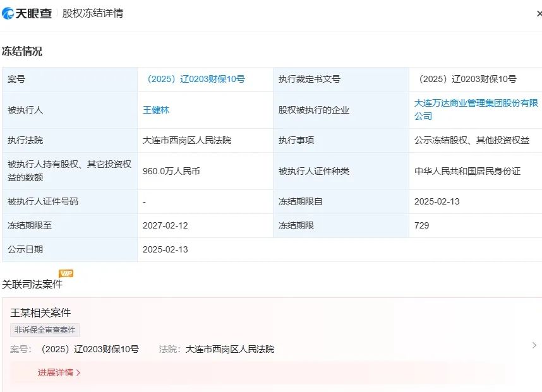Click the 非诉保全审查案件 tag
This screenshot has height=392, width=542.
(x=45, y=330)
